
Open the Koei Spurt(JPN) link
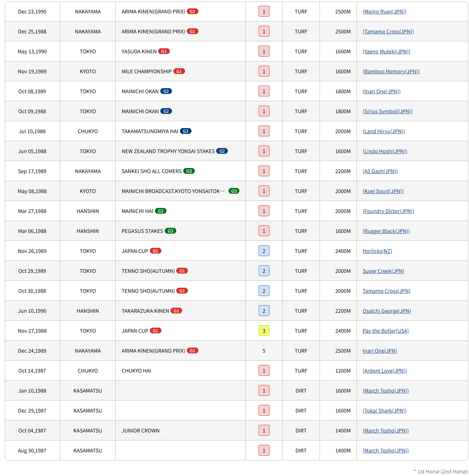[x=383, y=191]
